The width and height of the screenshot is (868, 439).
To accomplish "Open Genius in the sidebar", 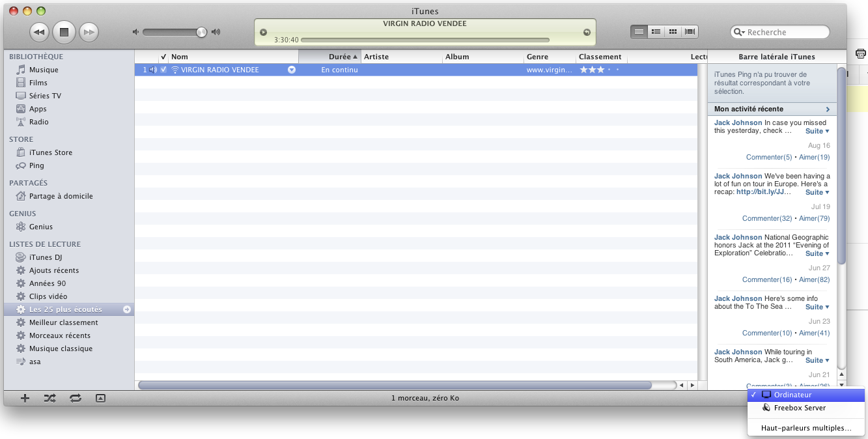I will point(41,227).
